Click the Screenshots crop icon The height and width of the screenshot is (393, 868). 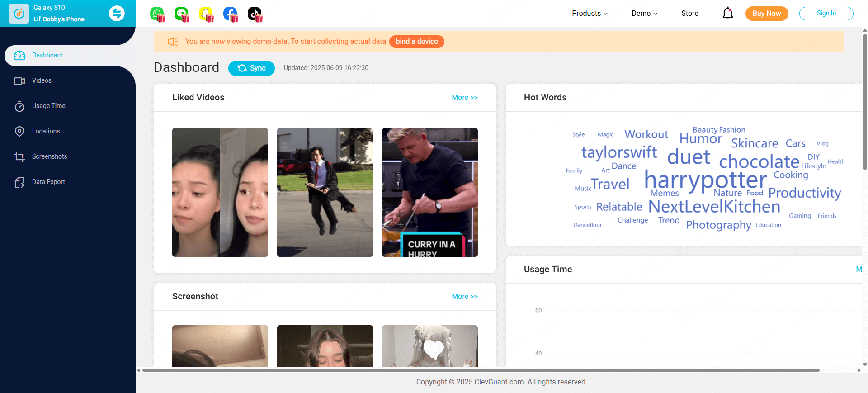pyautogui.click(x=19, y=156)
